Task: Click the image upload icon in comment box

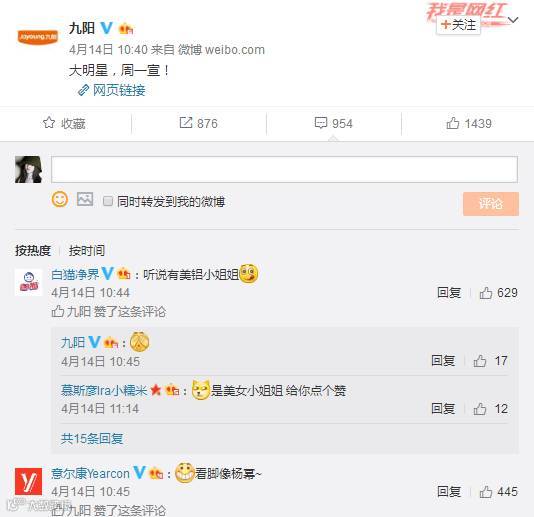Action: [x=85, y=200]
